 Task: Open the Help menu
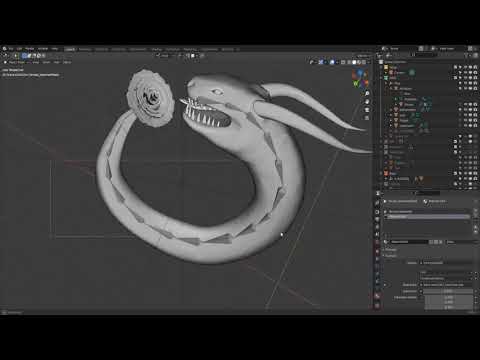pos(55,49)
